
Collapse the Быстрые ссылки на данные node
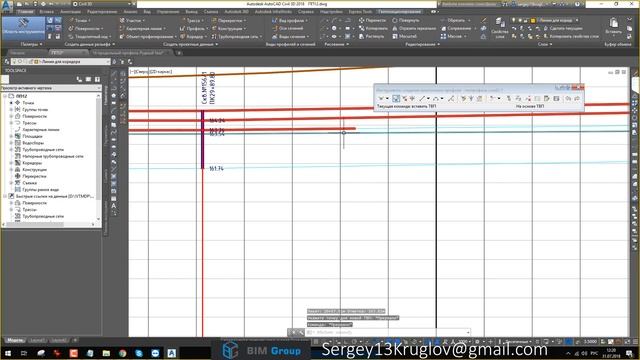[5, 196]
